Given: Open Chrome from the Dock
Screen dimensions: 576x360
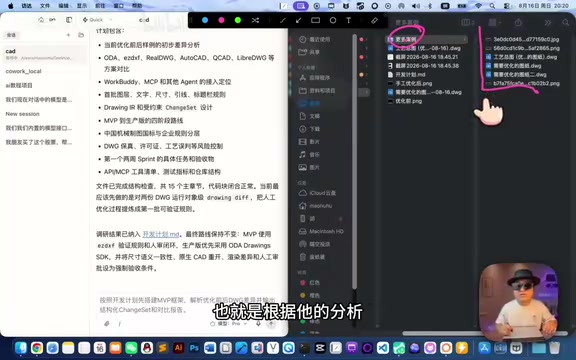Looking at the screenshot, I should pyautogui.click(x=37, y=348).
